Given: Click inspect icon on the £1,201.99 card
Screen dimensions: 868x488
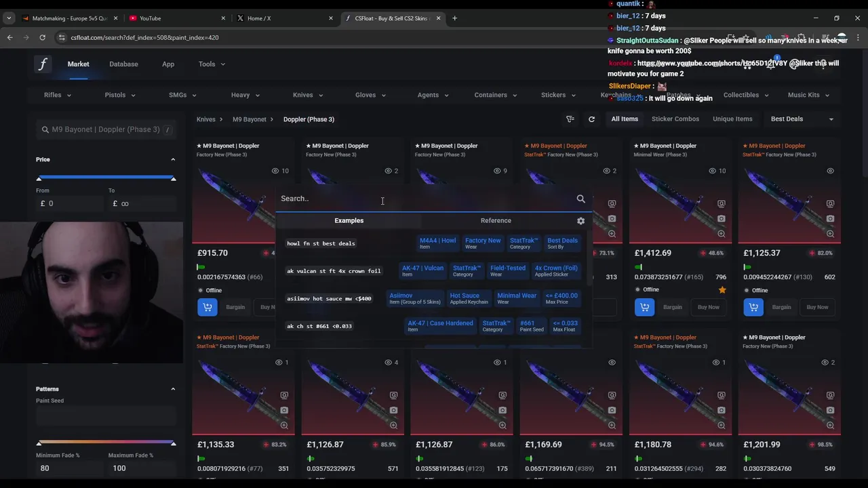Looking at the screenshot, I should click(x=830, y=395).
